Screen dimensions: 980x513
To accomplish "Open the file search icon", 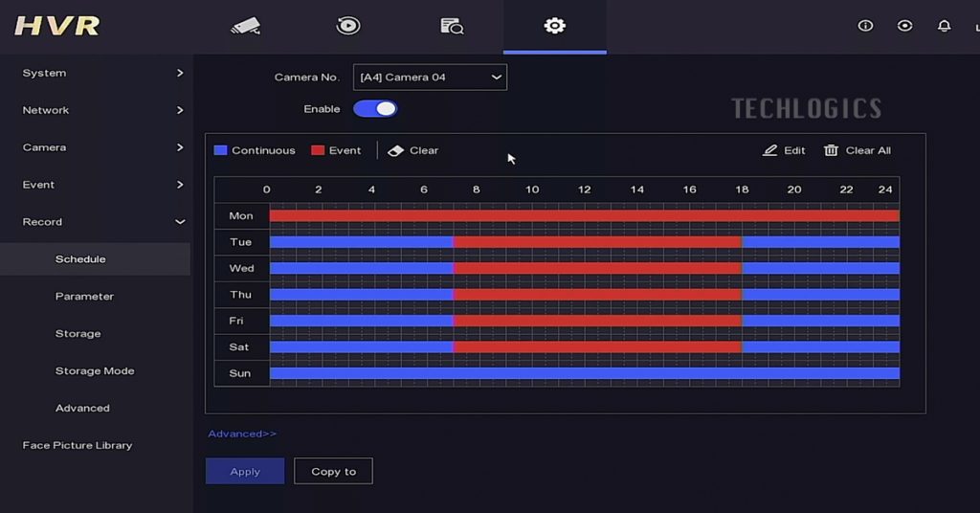I will click(x=452, y=26).
